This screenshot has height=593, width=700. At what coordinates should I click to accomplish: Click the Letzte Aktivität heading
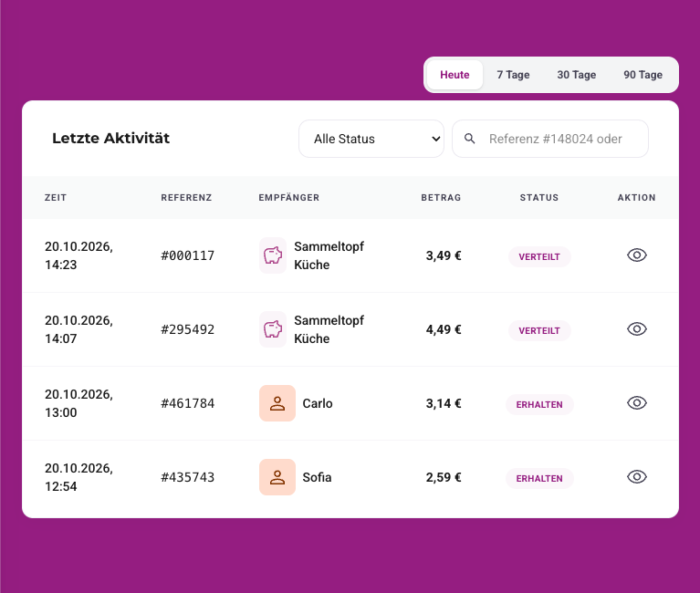pyautogui.click(x=110, y=139)
